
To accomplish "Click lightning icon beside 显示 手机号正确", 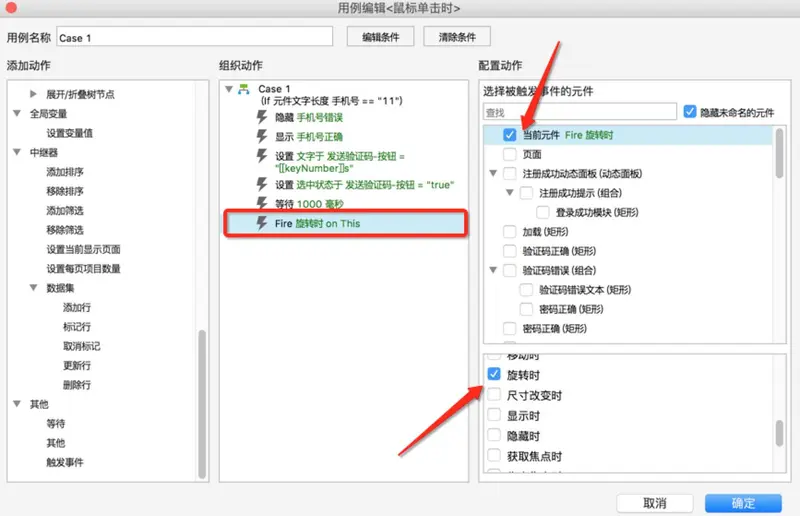I will point(263,136).
